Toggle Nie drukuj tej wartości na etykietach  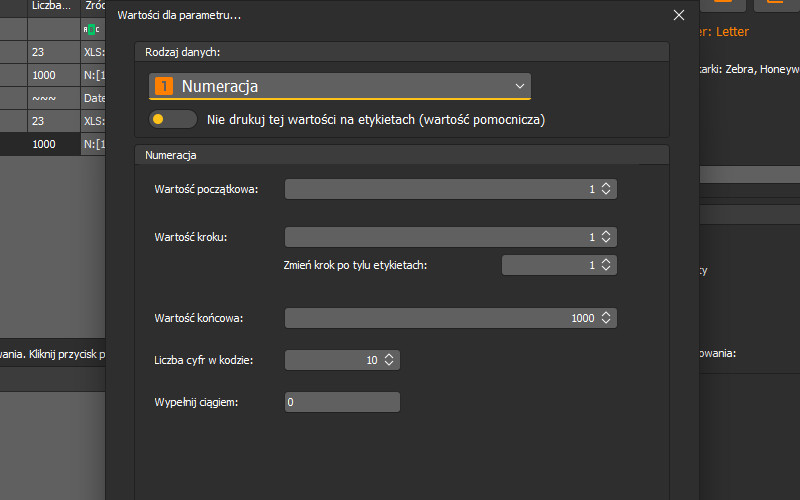(x=172, y=119)
